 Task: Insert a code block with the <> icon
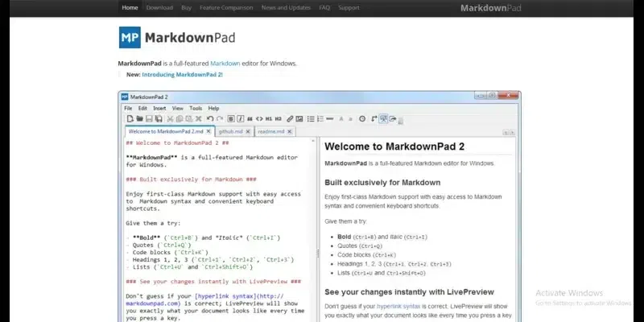click(259, 118)
